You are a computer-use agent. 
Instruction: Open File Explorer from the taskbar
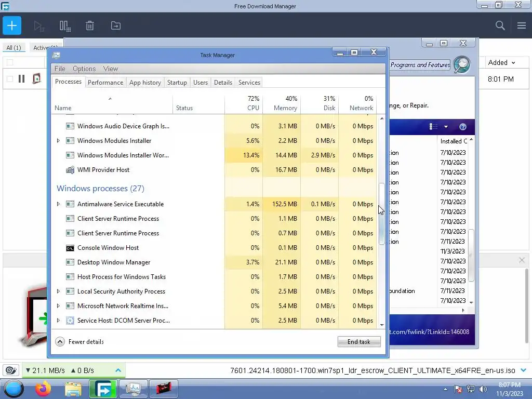[x=73, y=389]
